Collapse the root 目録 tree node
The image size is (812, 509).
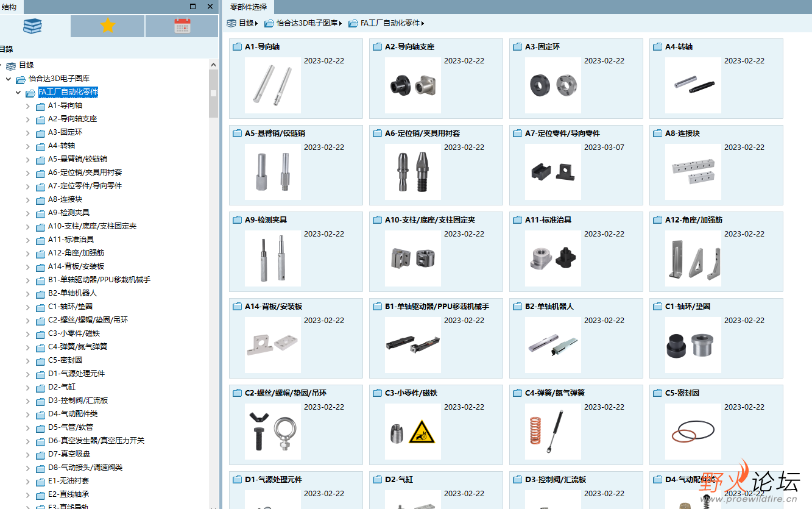tap(1, 65)
